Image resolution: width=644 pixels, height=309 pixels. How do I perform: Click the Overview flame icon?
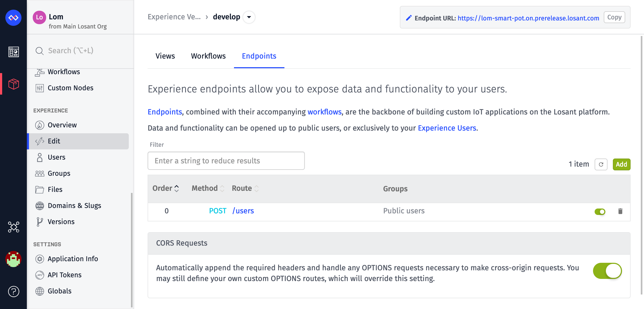[x=39, y=125]
